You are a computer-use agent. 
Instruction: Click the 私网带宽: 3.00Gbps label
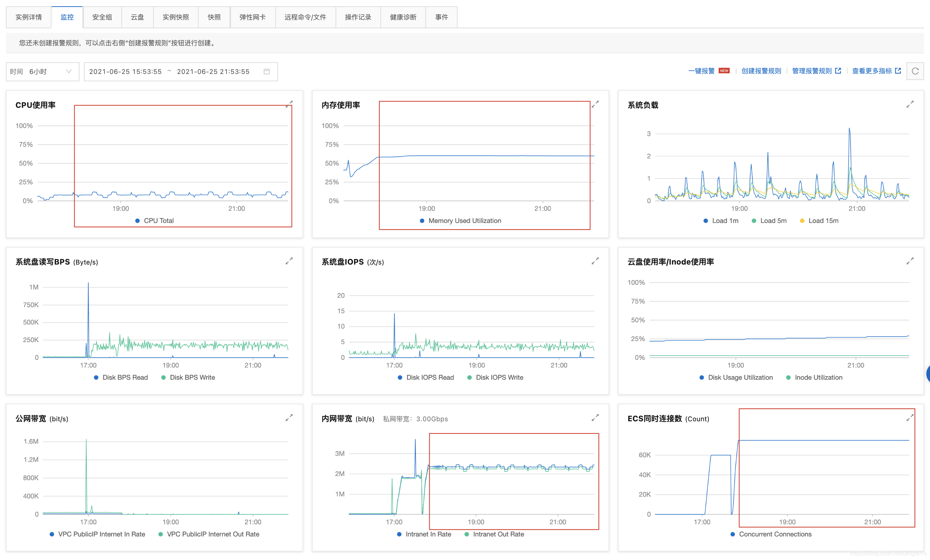point(415,419)
